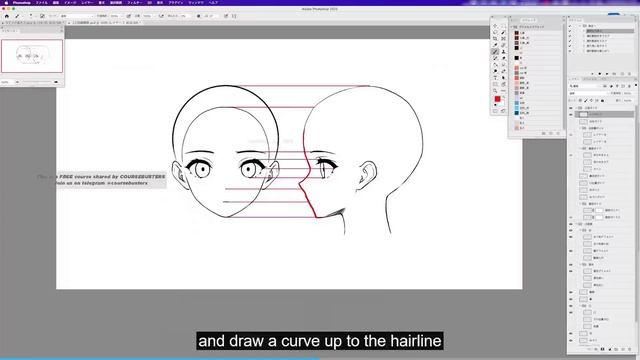This screenshot has width=640, height=360.
Task: Click the Navigator preview thumbnail
Action: pos(32,56)
